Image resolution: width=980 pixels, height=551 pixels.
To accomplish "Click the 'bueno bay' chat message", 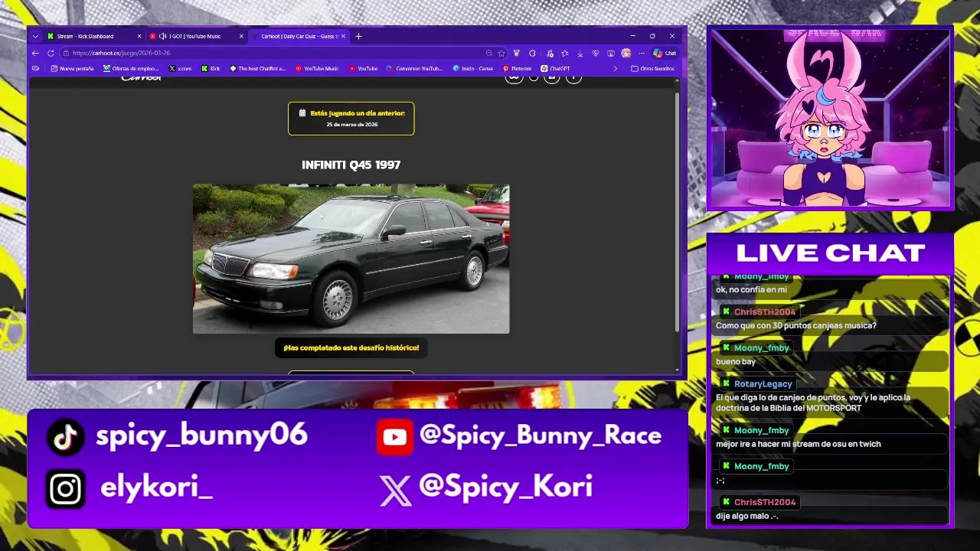I will coord(736,362).
